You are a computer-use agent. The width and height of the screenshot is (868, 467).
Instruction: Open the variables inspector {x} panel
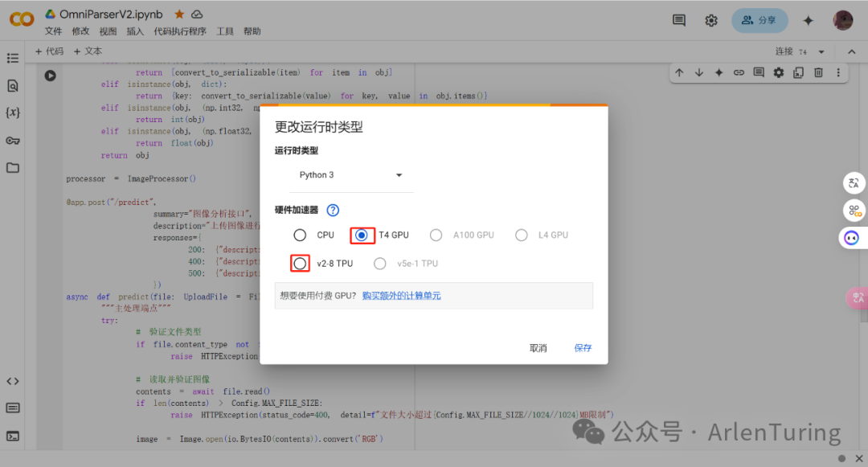click(12, 113)
